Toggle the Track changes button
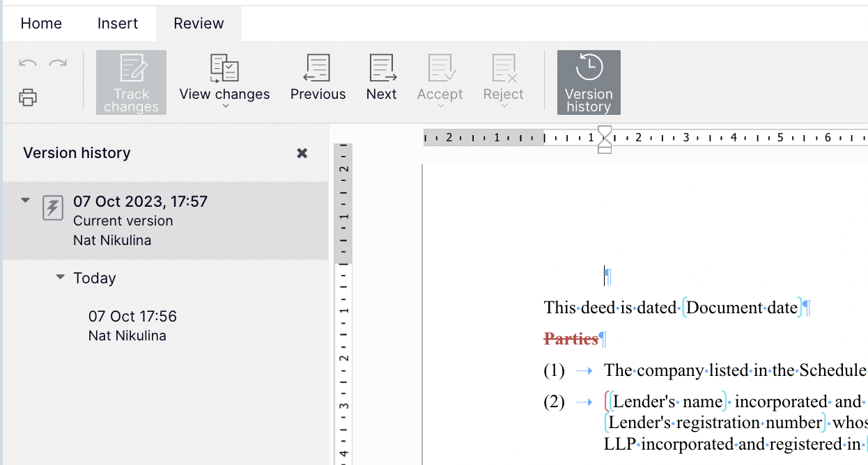The image size is (868, 465). (x=131, y=82)
